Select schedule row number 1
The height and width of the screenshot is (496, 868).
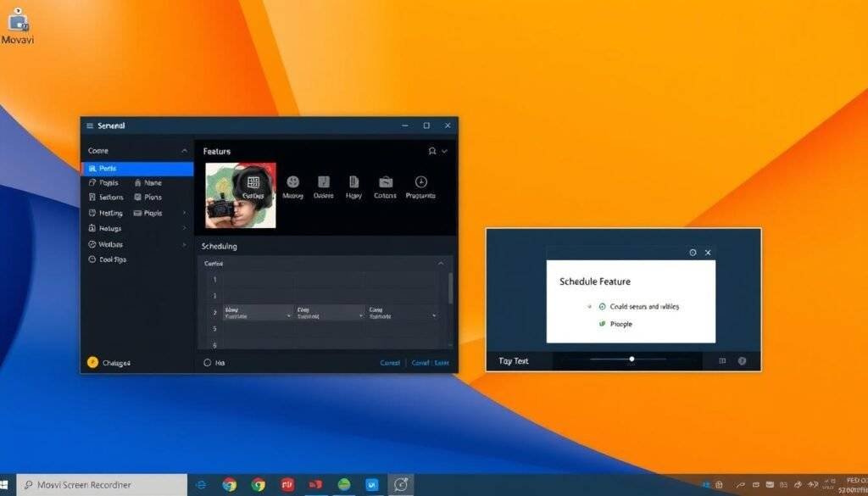[214, 280]
